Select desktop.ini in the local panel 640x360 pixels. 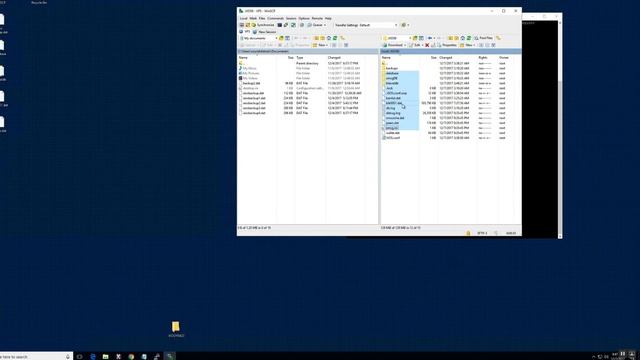coord(250,88)
